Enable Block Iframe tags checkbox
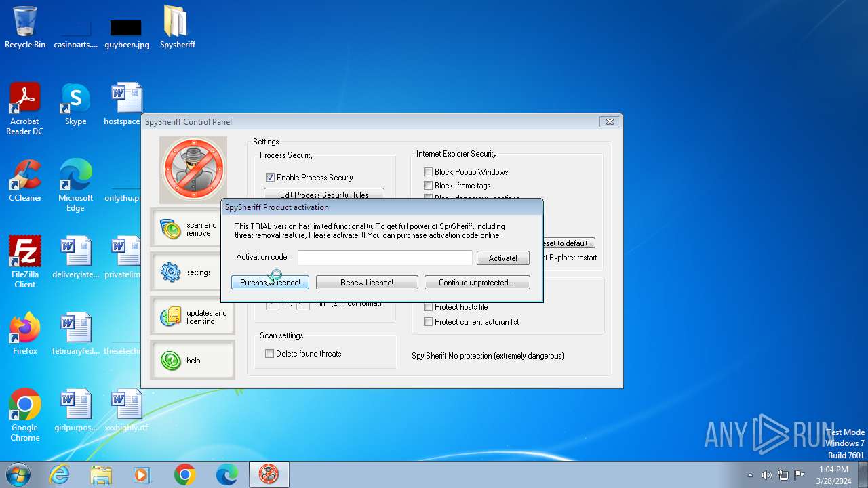This screenshot has width=868, height=488. (x=428, y=186)
